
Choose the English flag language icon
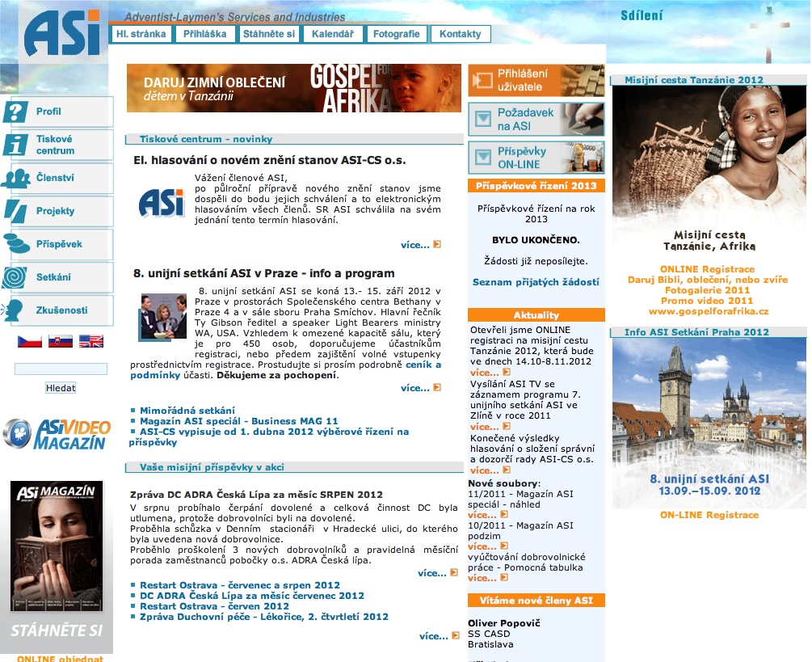point(91,341)
